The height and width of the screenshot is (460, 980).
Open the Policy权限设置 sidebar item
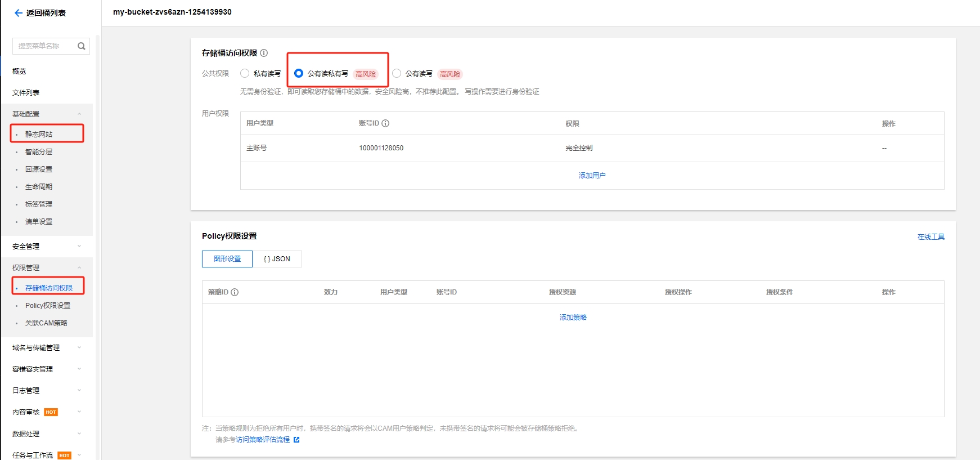tap(48, 306)
